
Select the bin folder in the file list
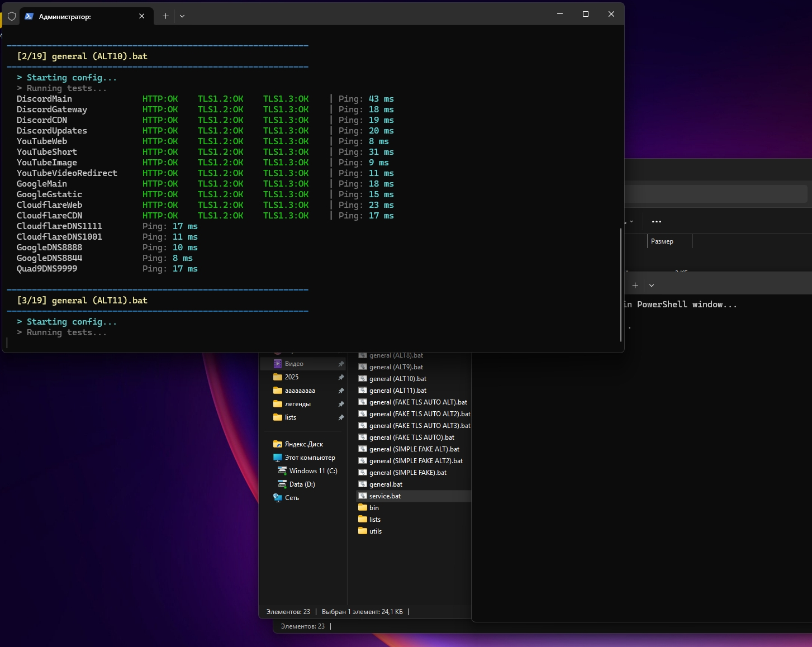[x=374, y=508]
